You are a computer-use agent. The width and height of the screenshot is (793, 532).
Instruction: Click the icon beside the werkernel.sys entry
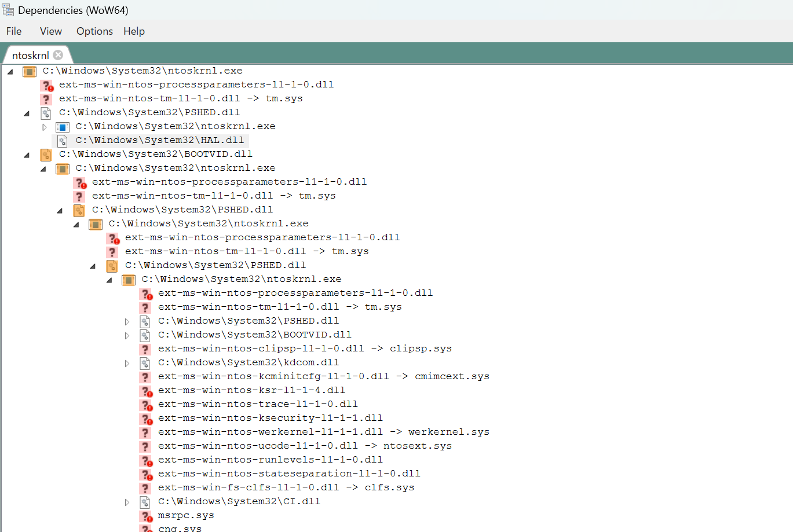tap(145, 432)
